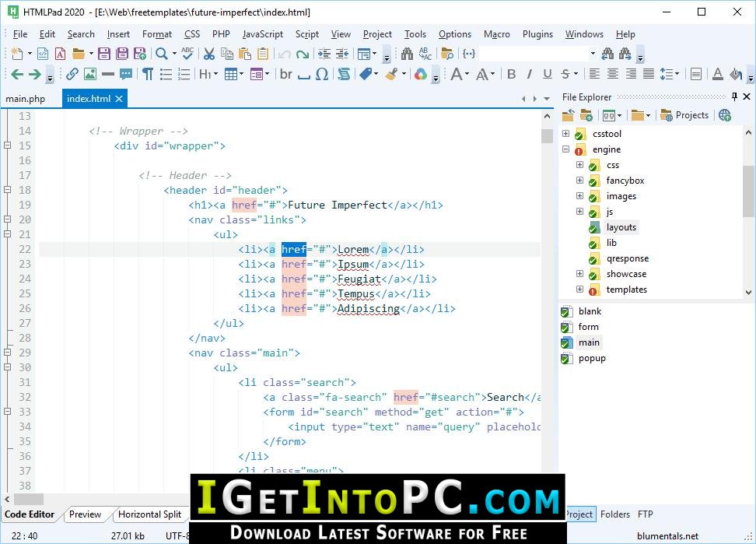Open the H1 heading dropdown arrow
The width and height of the screenshot is (756, 544).
click(215, 74)
